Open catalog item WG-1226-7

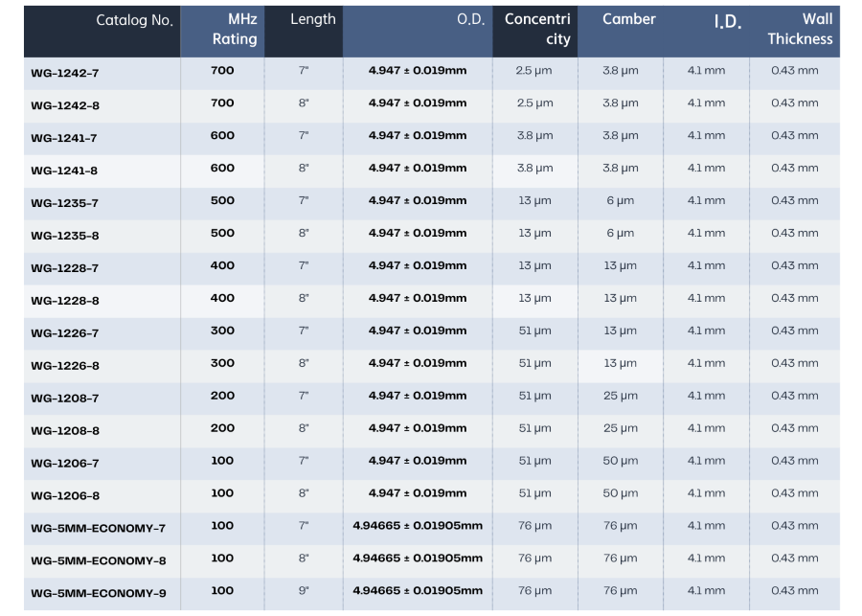pyautogui.click(x=65, y=333)
